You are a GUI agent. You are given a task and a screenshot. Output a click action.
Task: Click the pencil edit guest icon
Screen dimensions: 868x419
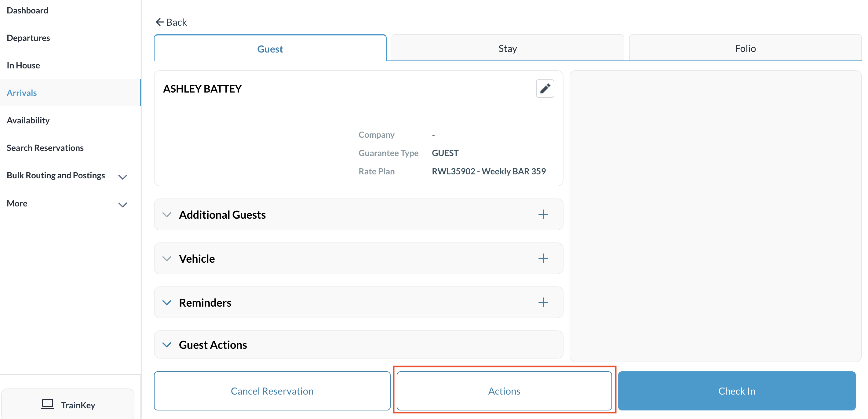click(x=545, y=89)
